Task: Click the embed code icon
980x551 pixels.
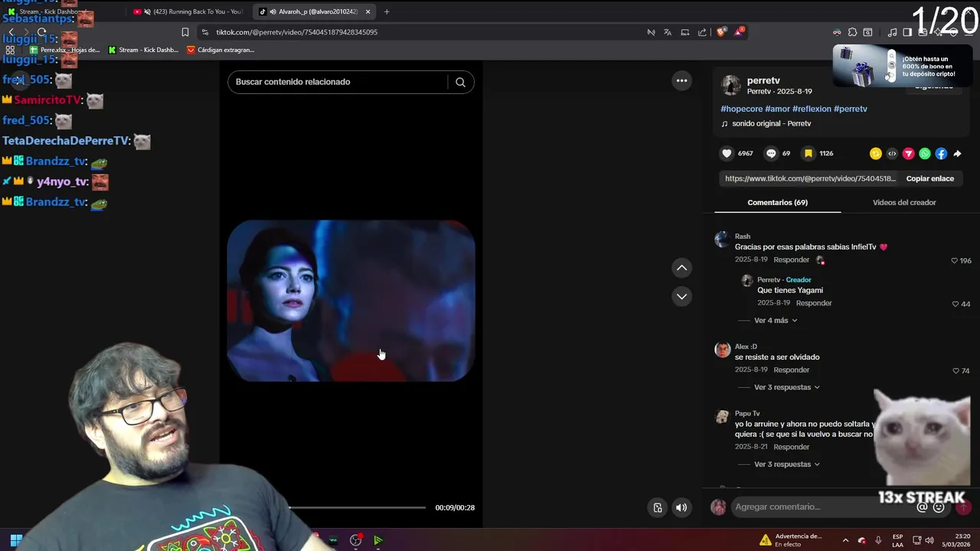Action: coord(892,154)
